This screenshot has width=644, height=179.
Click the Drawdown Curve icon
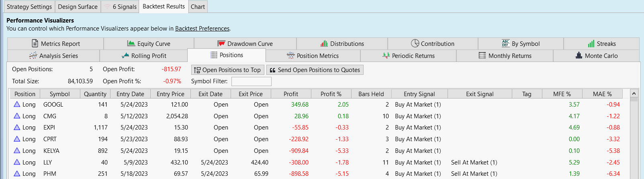click(x=221, y=43)
